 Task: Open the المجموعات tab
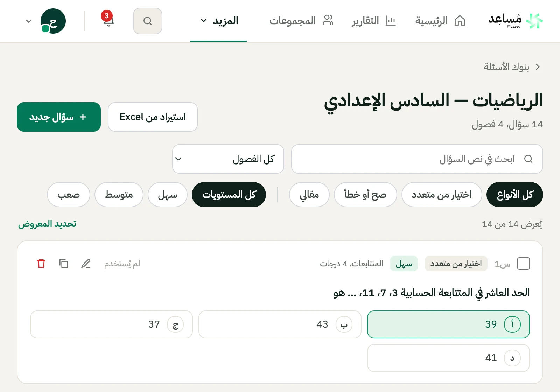[x=301, y=21]
